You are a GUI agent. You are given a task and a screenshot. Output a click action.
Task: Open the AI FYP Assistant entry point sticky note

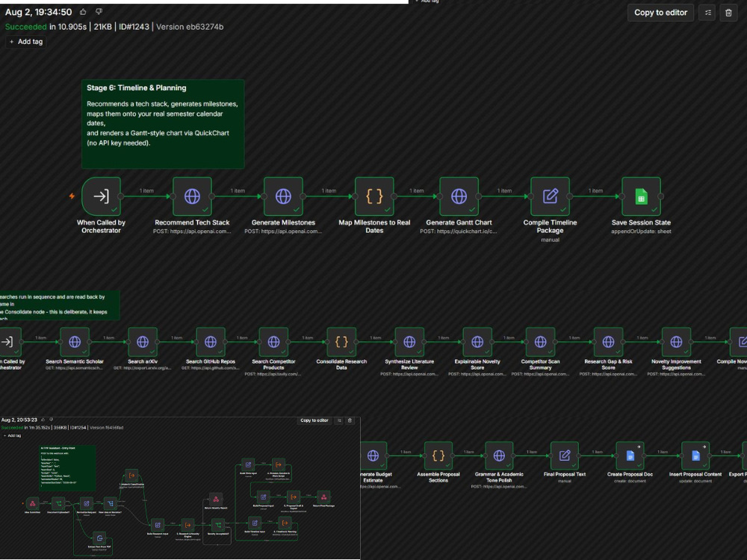[x=67, y=468]
